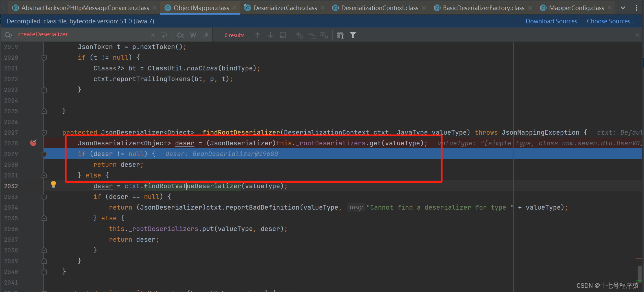The image size is (644, 292).
Task: Add selection for next occurrence
Action: pyautogui.click(x=299, y=35)
